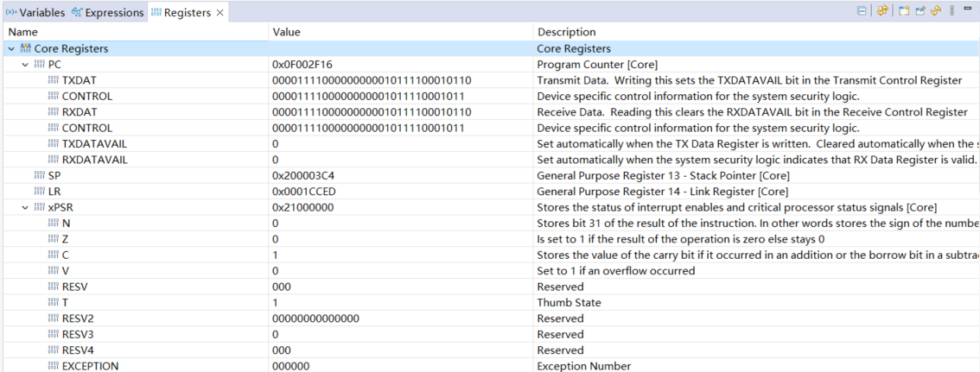The image size is (980, 372).
Task: Click the register icon beside SP
Action: (x=39, y=176)
